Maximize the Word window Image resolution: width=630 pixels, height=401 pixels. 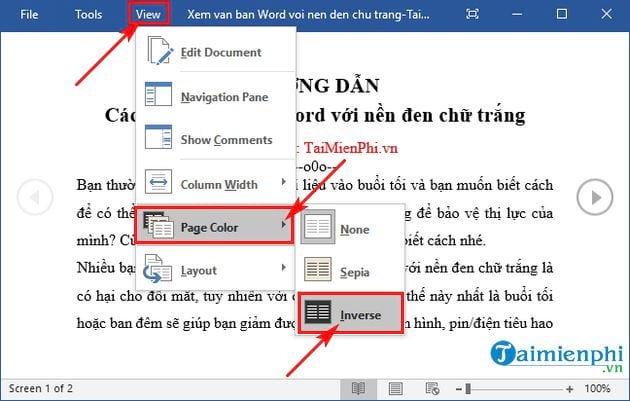pos(562,14)
